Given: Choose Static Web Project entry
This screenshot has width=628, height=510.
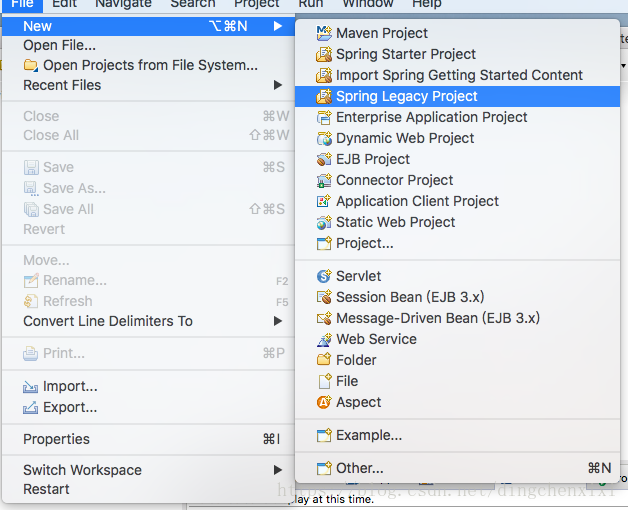Looking at the screenshot, I should click(x=457, y=222).
